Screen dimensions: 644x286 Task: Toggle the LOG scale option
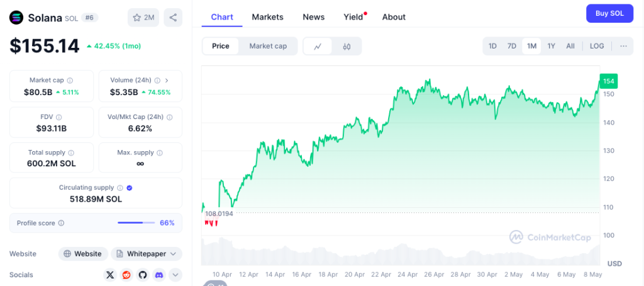[x=597, y=46]
